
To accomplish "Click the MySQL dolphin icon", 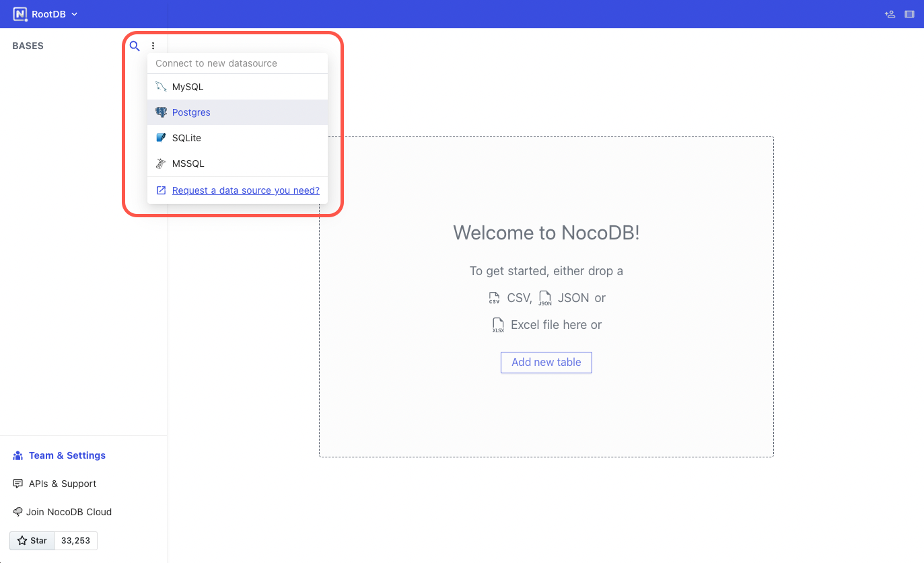I will 161,87.
